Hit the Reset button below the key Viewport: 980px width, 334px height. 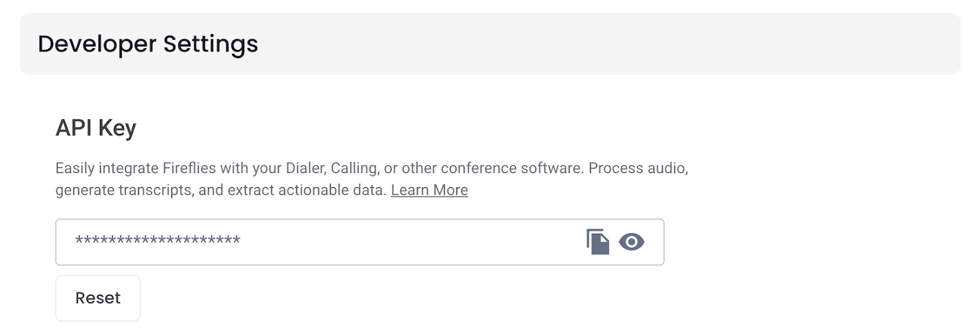(x=98, y=298)
